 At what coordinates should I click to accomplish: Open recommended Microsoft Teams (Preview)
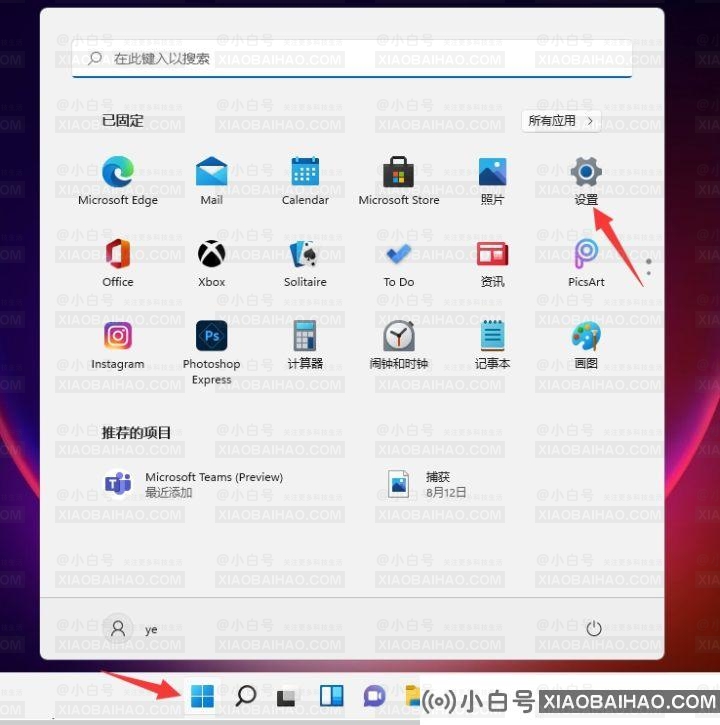tap(193, 484)
